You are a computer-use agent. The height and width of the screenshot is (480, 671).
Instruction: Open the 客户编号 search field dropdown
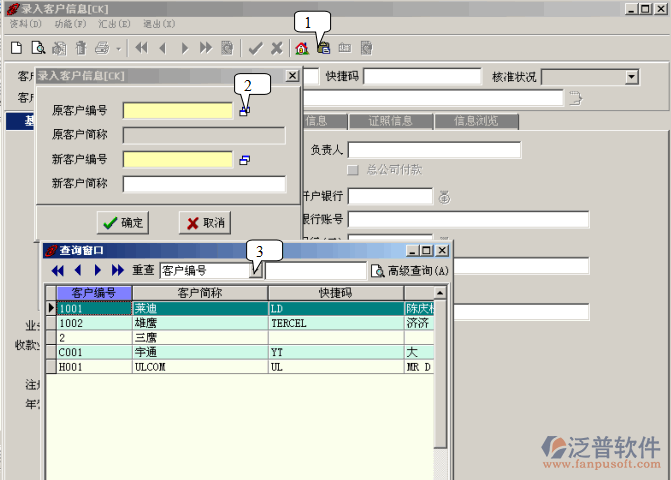click(255, 270)
